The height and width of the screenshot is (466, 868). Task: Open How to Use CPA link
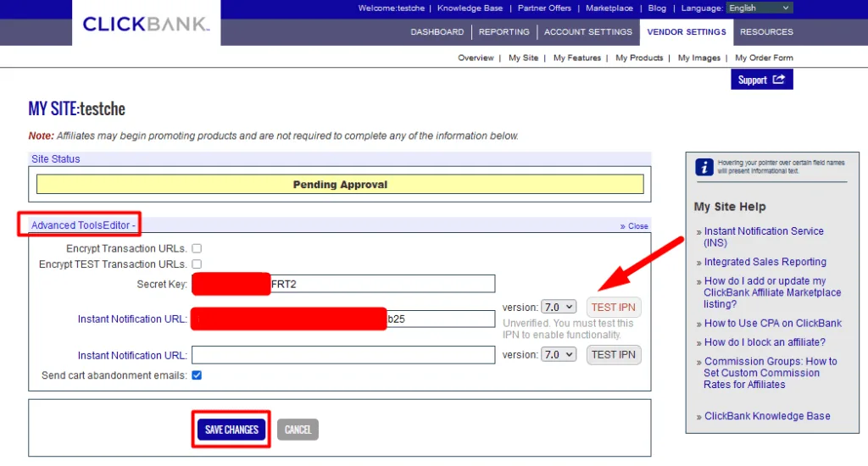(x=773, y=323)
